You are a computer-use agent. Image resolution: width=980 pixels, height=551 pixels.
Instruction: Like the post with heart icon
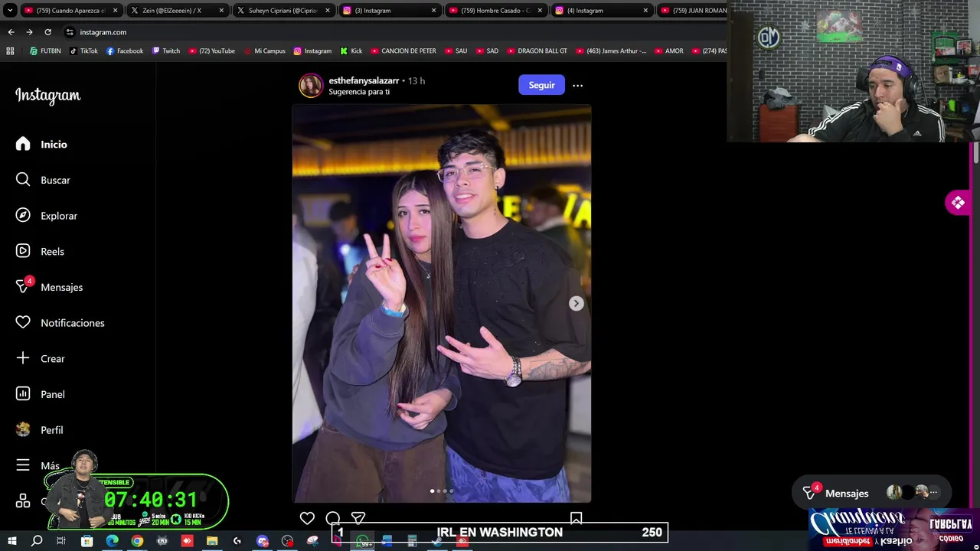coord(307,518)
